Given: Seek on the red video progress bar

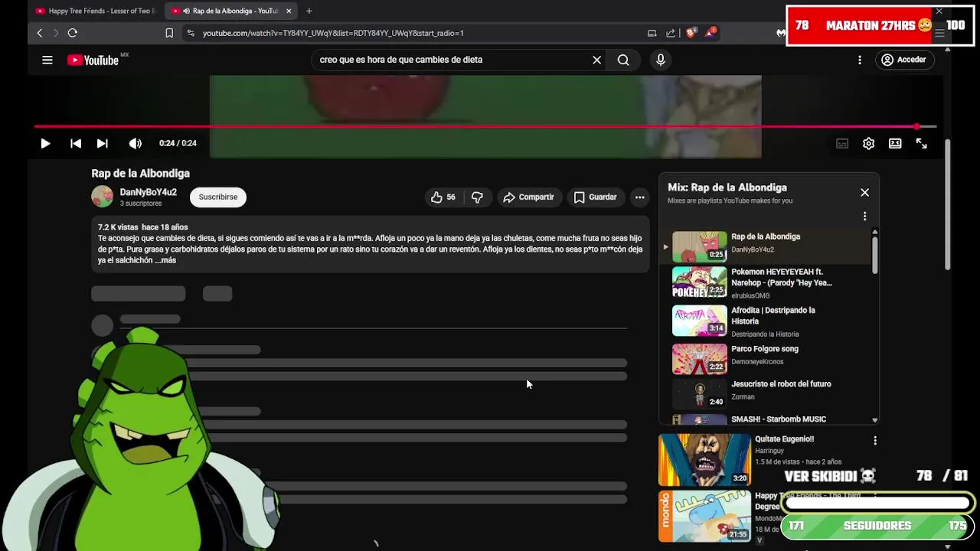Looking at the screenshot, I should 485,126.
